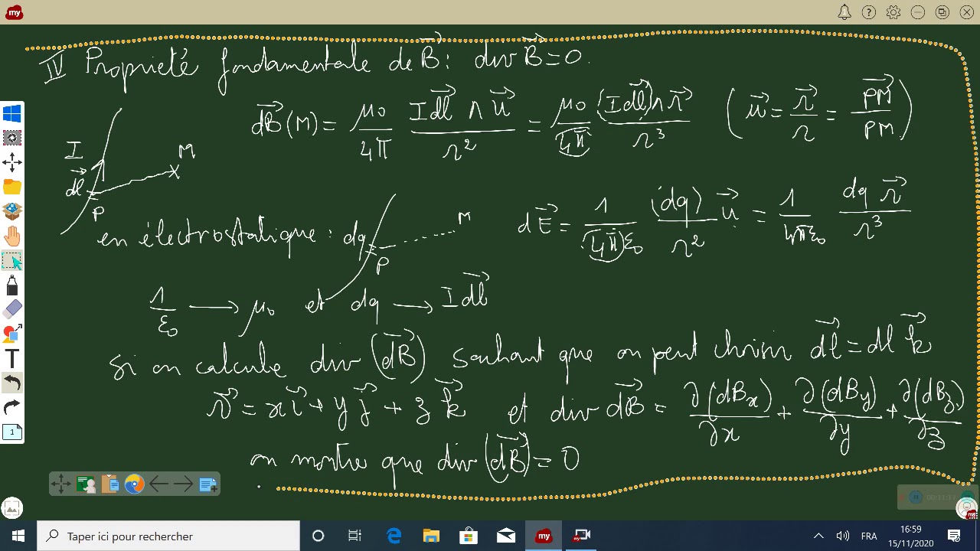Open the volume control in tray
The width and height of the screenshot is (980, 551).
[843, 536]
